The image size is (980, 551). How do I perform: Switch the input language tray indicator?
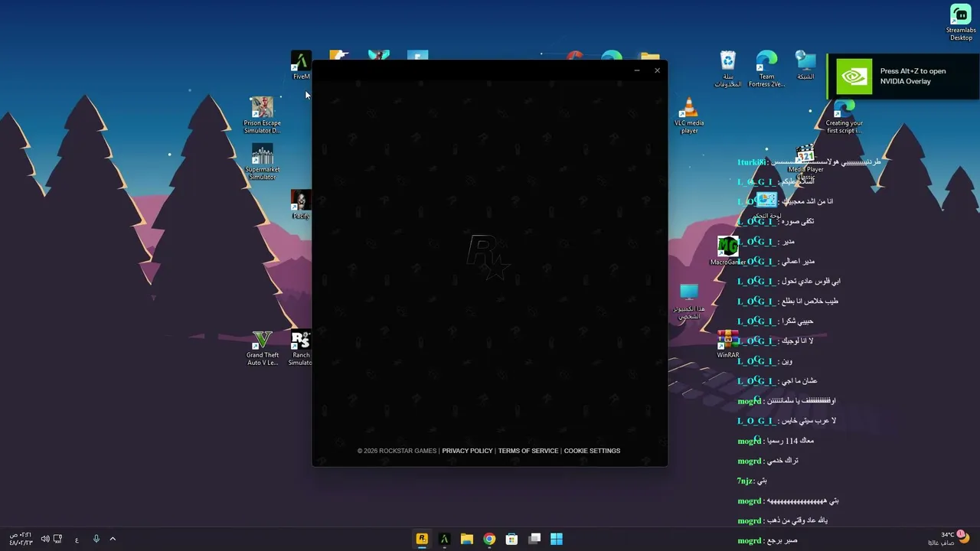pyautogui.click(x=77, y=540)
